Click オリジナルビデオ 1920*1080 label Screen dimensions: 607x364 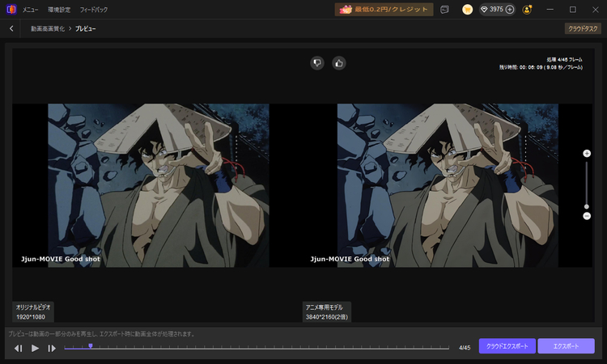click(33, 311)
